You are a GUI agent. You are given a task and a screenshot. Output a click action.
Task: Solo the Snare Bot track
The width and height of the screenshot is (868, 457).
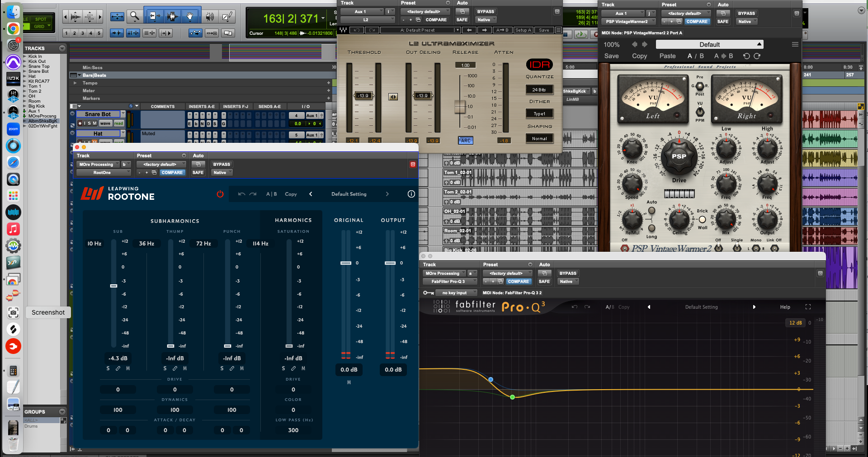tap(89, 123)
